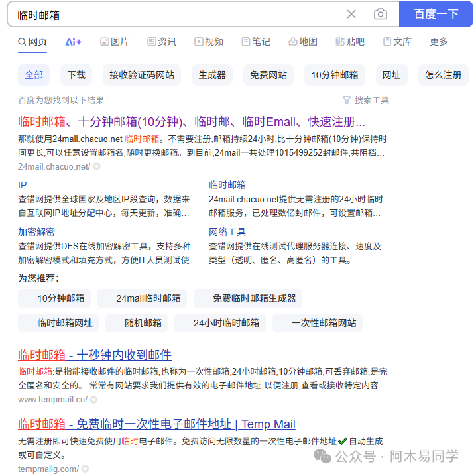Viewport: 474px width, 476px height.
Task: Focus the search field containing 临时邮箱
Action: coord(176,15)
